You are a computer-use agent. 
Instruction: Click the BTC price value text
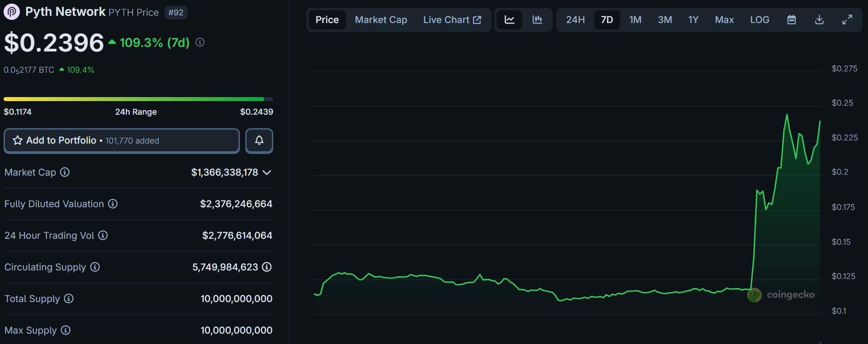click(29, 70)
